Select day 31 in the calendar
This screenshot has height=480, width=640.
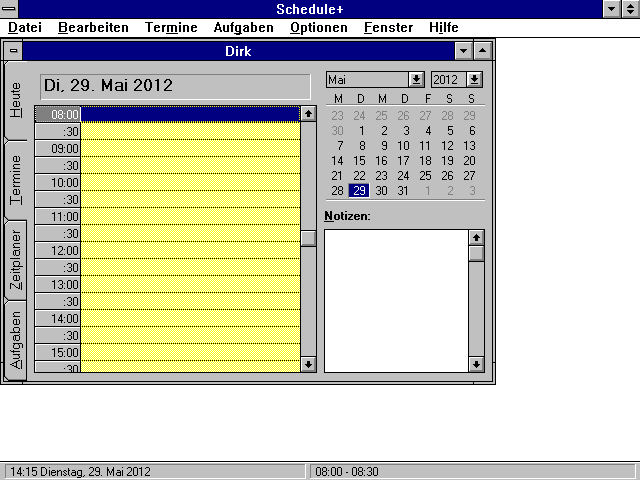[403, 190]
